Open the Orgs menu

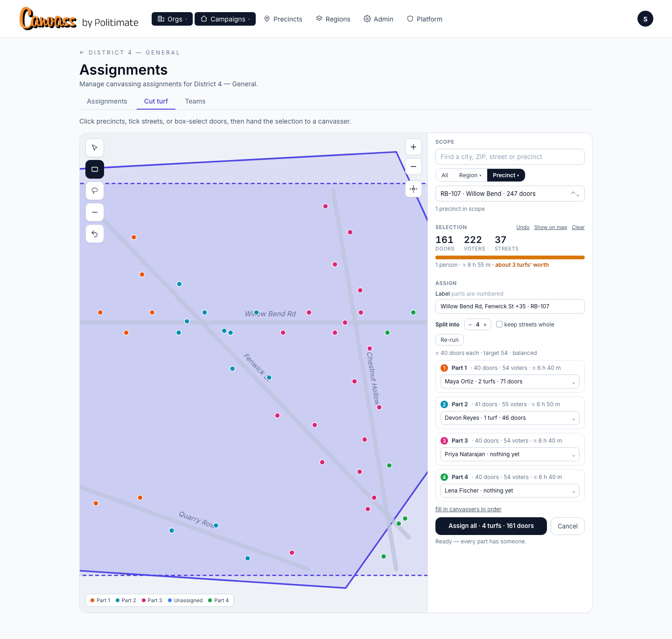[172, 19]
